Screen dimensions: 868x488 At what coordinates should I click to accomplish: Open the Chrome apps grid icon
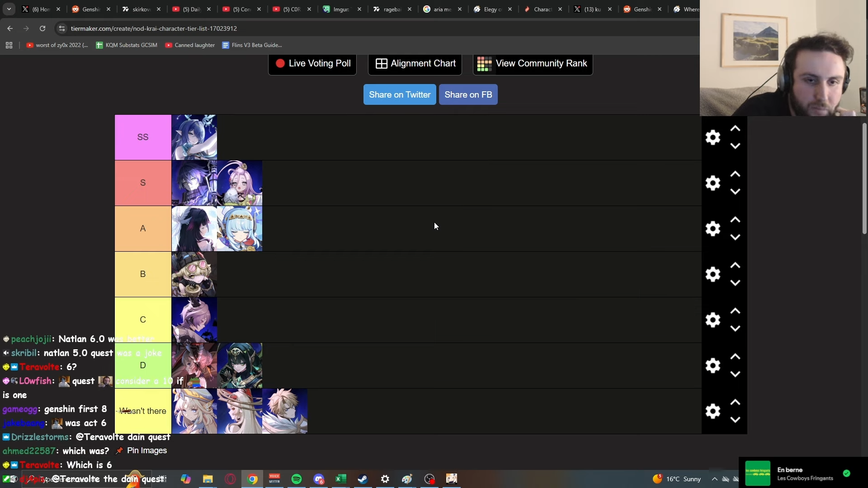[9, 45]
